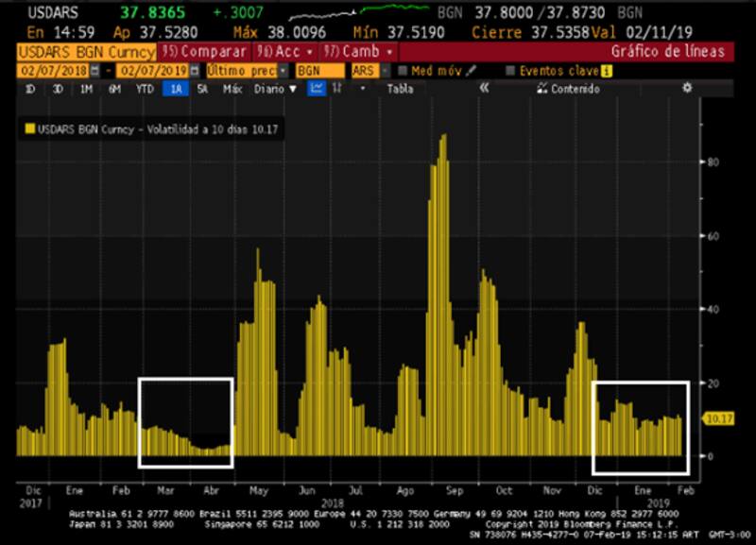Viewport: 756px width, 545px height.
Task: Select the 1A time range
Action: 175,88
